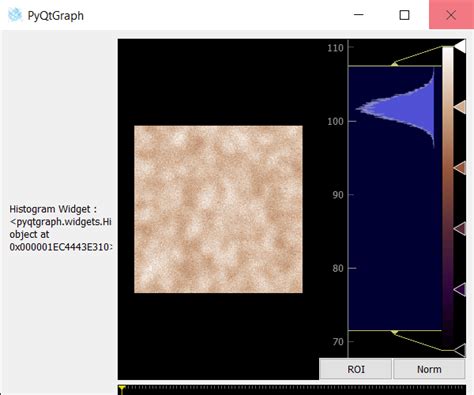Click the timeline tick strip
Image resolution: width=474 pixels, height=395 pixels.
click(x=292, y=390)
